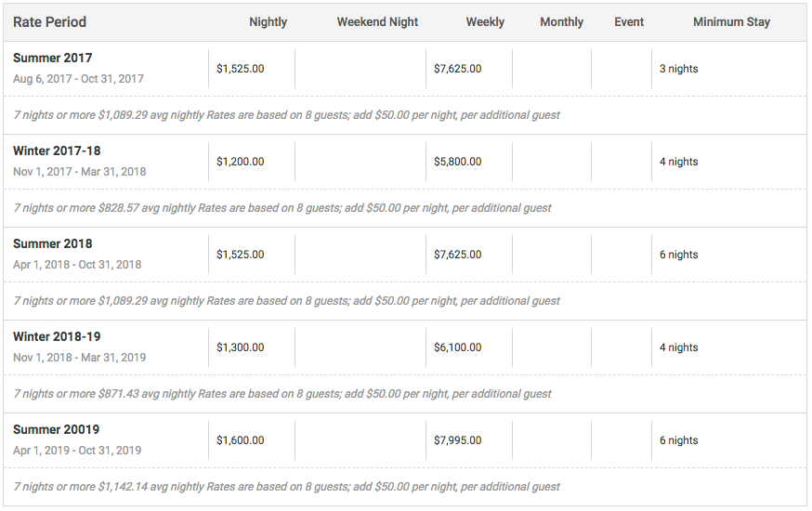Select the Weekly column header
The image size is (812, 511).
(485, 22)
